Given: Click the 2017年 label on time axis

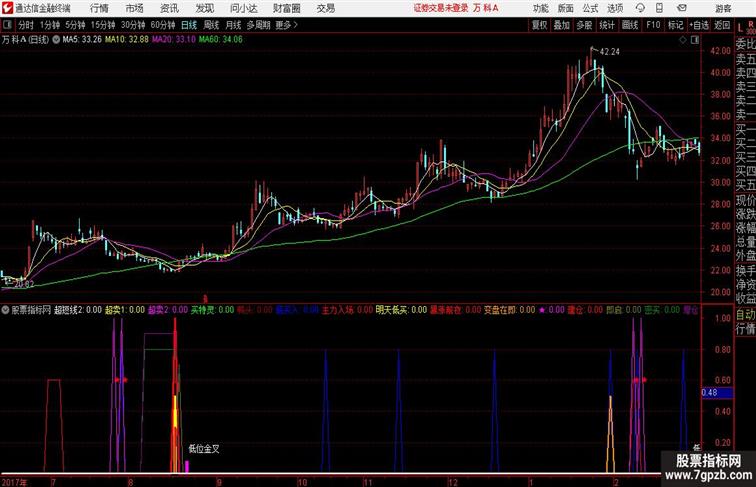Looking at the screenshot, I should 14,482.
